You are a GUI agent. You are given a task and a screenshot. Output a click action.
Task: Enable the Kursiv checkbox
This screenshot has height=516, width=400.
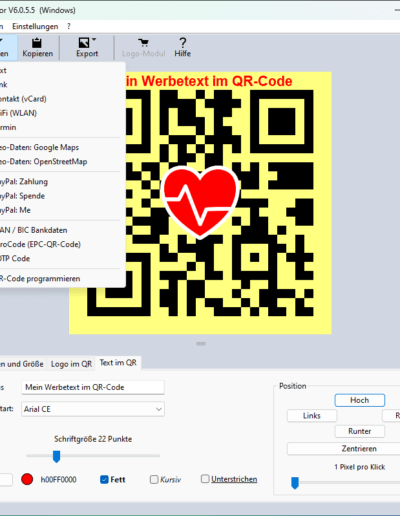(154, 479)
